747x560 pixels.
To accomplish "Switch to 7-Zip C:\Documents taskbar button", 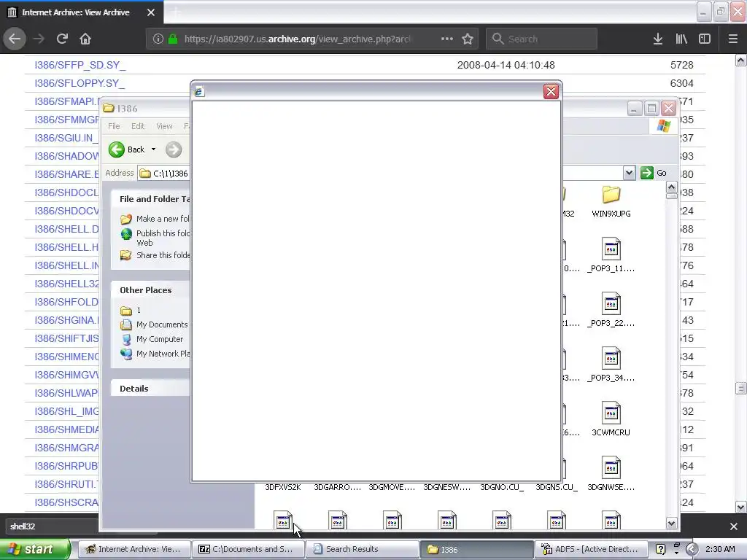I will pos(247,549).
